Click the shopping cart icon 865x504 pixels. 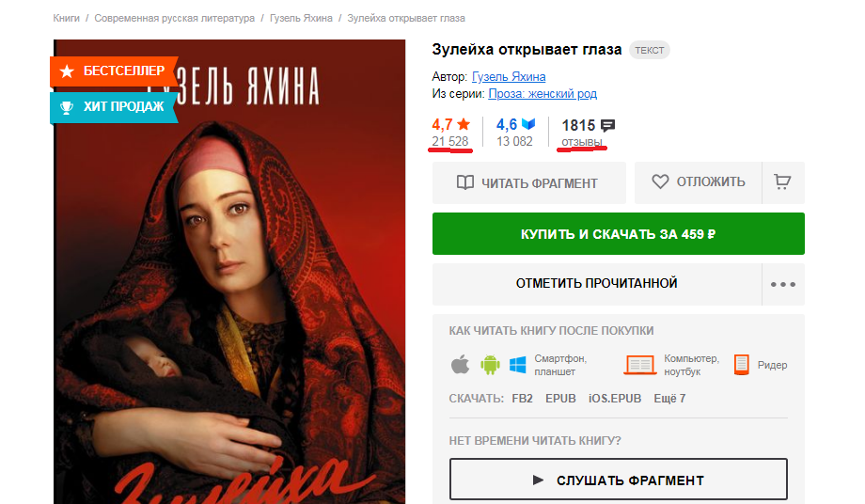pyautogui.click(x=782, y=182)
